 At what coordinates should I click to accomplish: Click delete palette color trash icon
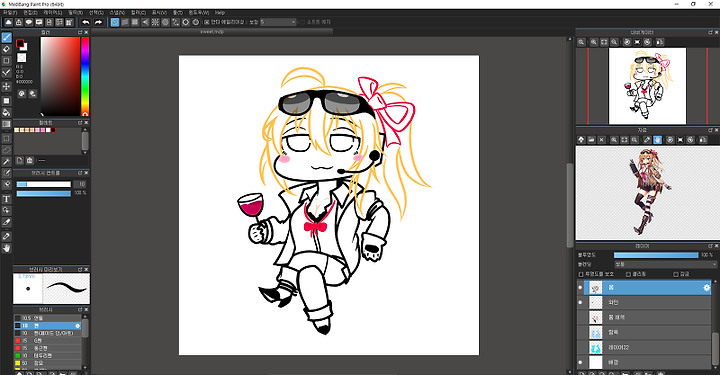coord(30,160)
